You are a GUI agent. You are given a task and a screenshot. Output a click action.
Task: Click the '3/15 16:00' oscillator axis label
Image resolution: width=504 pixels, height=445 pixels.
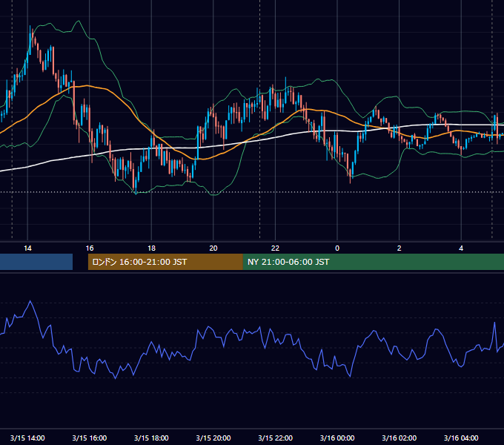pos(90,438)
